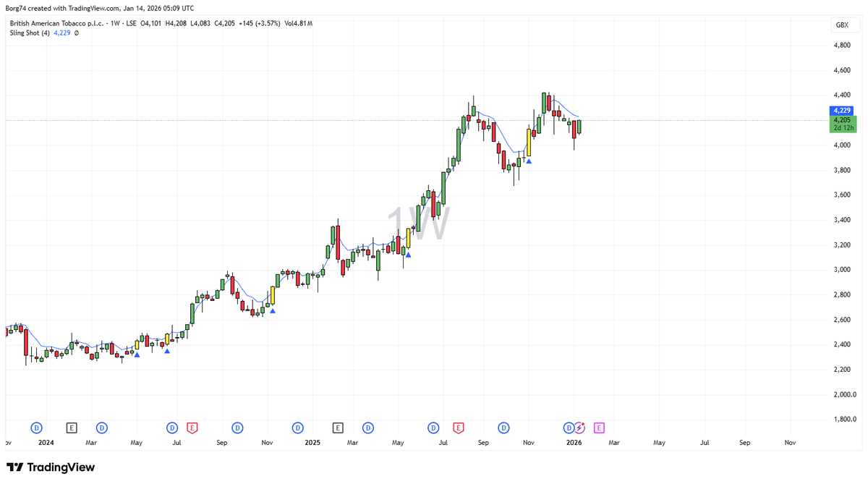Click the Borg74 created with TradingView.com caption
The image size is (868, 484).
[x=101, y=9]
